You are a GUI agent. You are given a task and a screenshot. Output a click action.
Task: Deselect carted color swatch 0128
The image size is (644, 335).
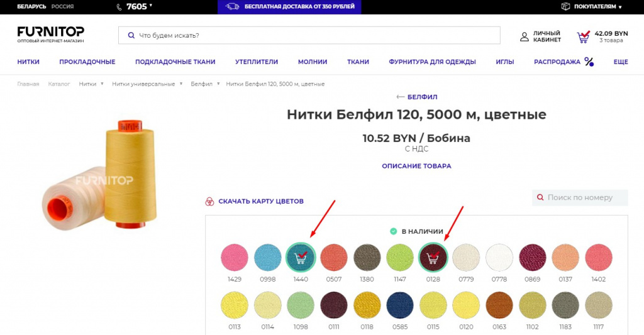tap(433, 258)
